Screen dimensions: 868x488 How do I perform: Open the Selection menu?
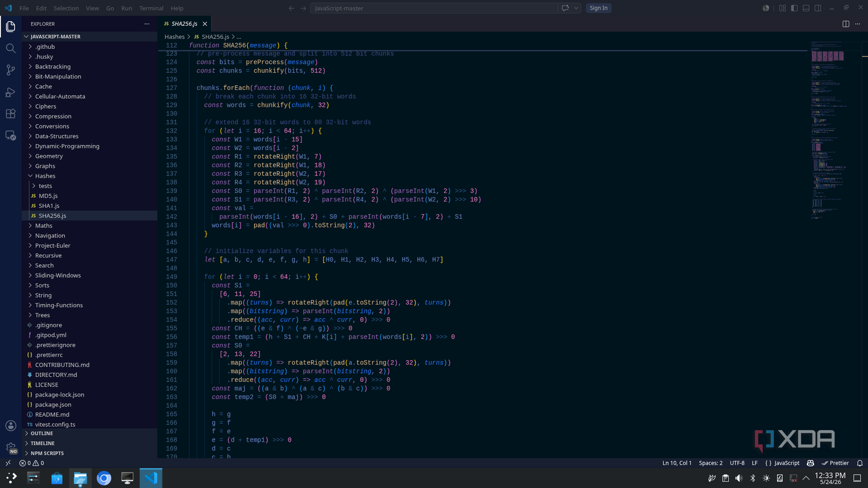pos(66,8)
